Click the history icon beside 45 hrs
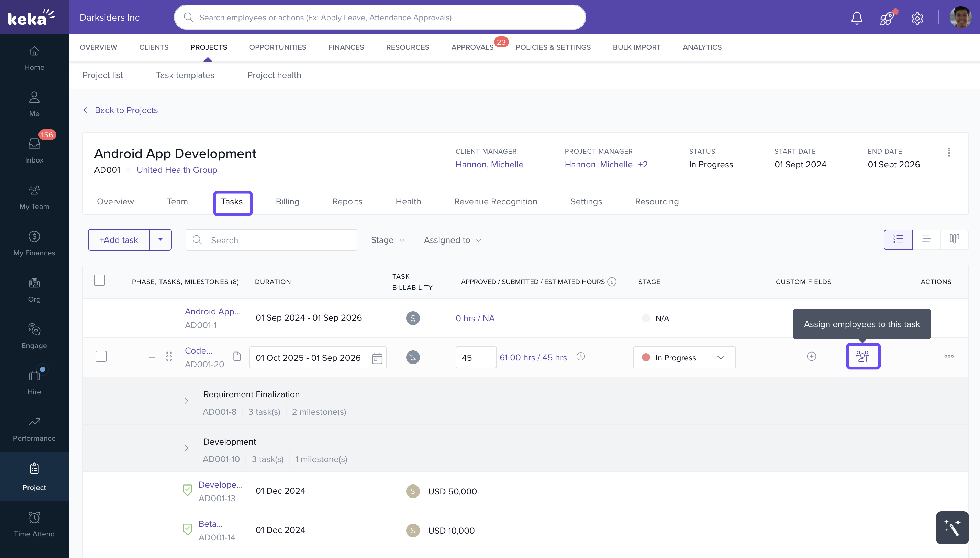Screen dimensions: 980x558 (x=581, y=356)
